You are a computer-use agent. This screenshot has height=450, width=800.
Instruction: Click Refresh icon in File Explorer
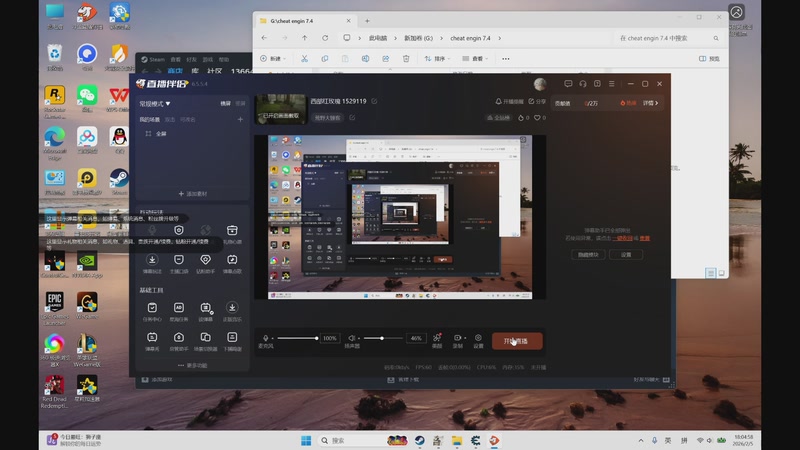point(325,38)
